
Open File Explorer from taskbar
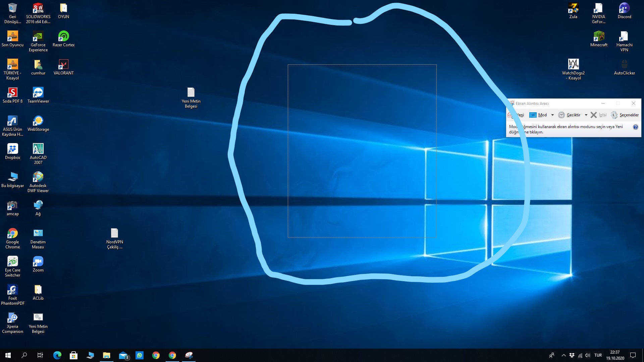[107, 355]
